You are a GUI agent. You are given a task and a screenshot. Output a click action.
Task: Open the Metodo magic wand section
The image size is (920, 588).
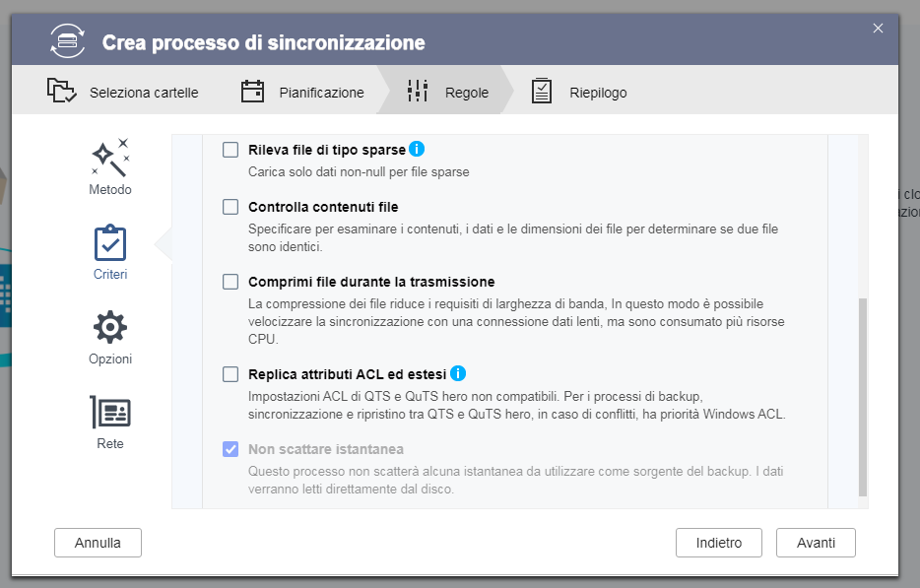[110, 158]
